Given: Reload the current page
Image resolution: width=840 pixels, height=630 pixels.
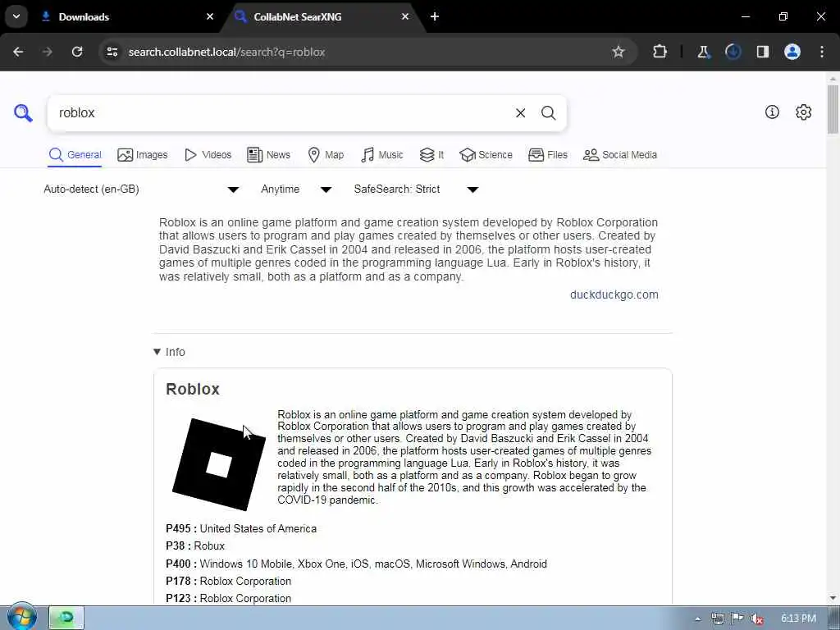Looking at the screenshot, I should coord(77,52).
